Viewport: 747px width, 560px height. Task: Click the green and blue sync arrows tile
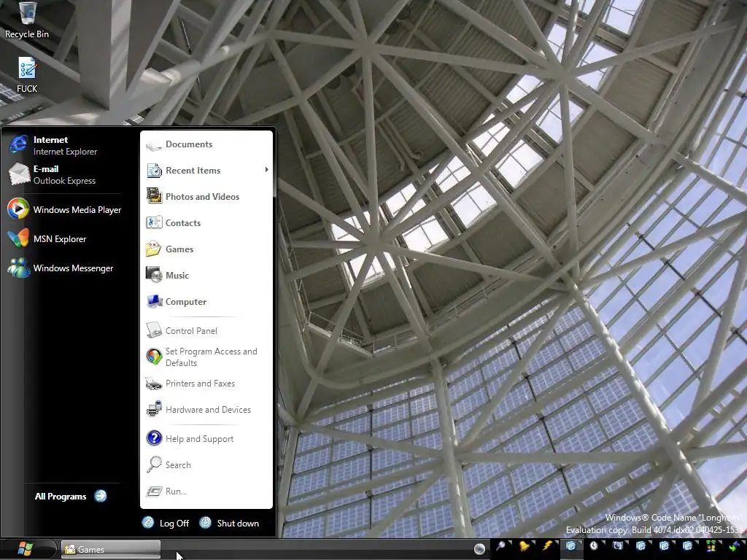click(x=734, y=546)
